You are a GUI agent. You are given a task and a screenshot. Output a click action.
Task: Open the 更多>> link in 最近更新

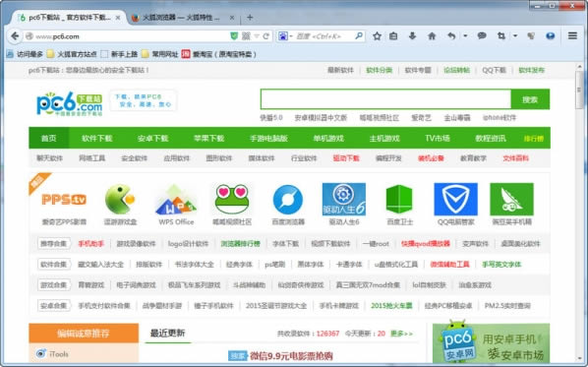(401, 334)
